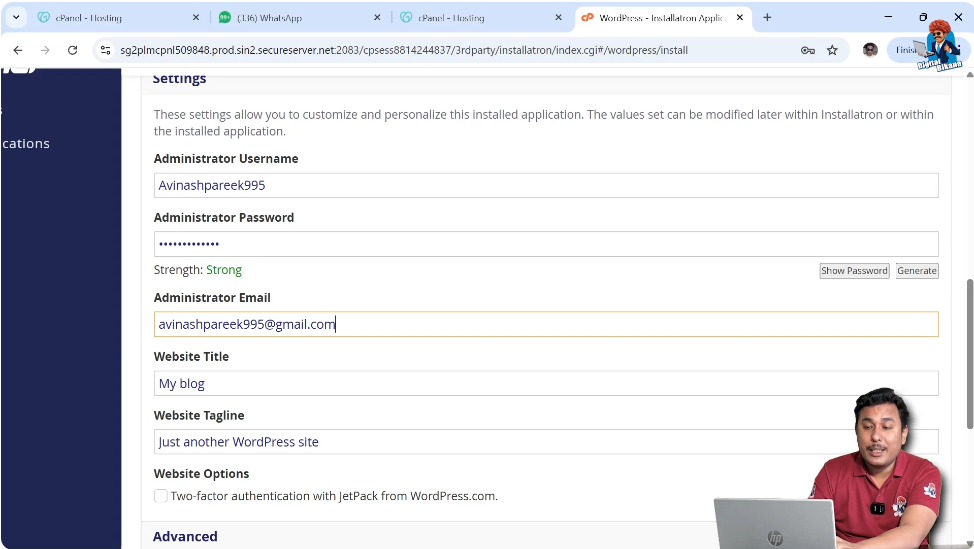
Task: Expand the tab search dropdown
Action: [x=16, y=17]
